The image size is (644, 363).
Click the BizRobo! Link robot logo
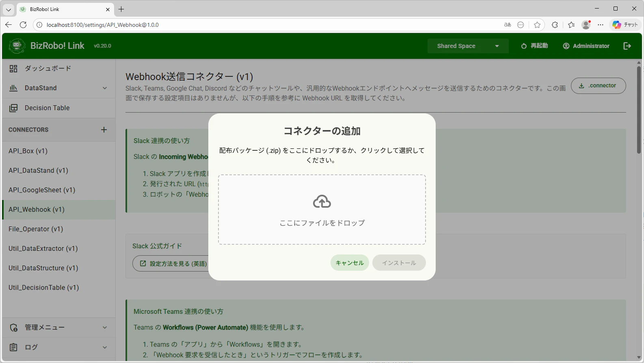[x=17, y=46]
